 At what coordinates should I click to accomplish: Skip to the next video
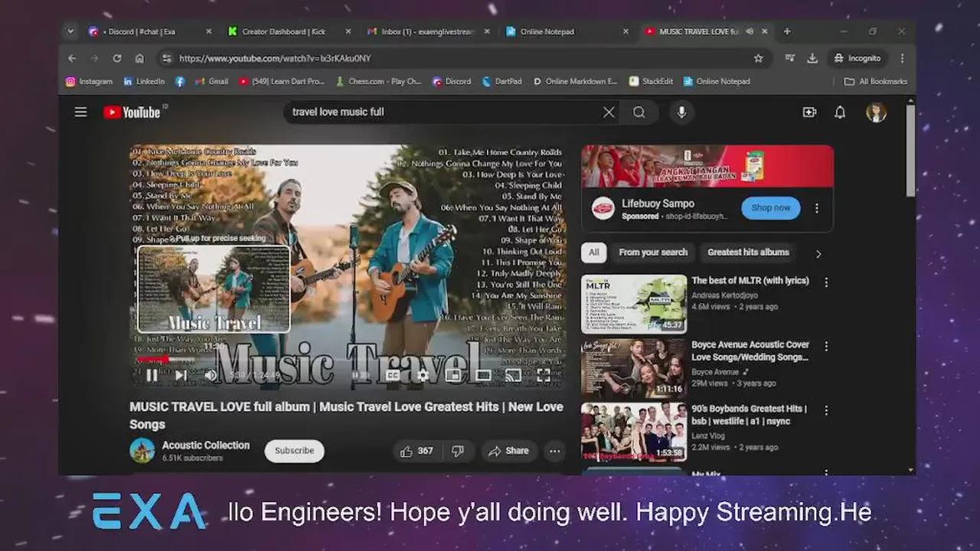coord(181,375)
